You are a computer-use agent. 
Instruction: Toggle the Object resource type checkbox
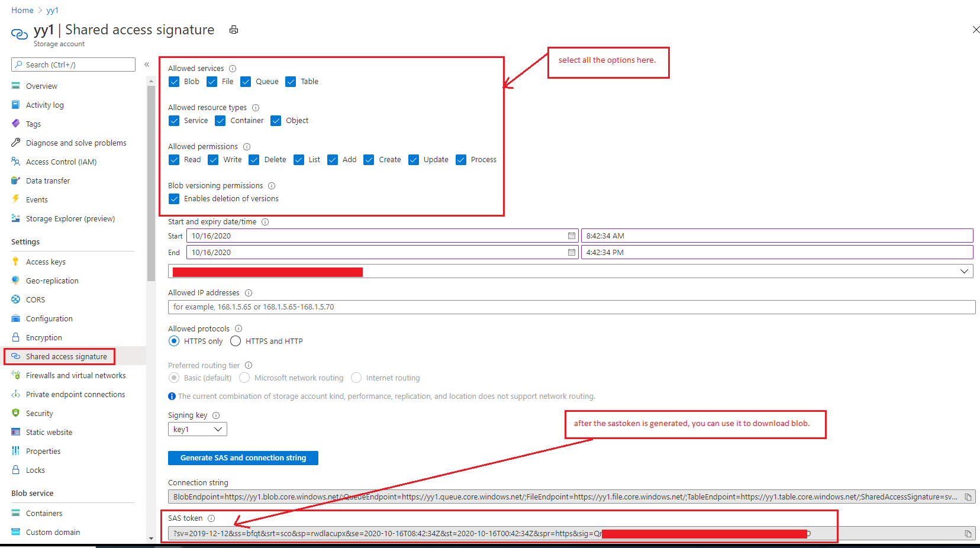pos(276,121)
